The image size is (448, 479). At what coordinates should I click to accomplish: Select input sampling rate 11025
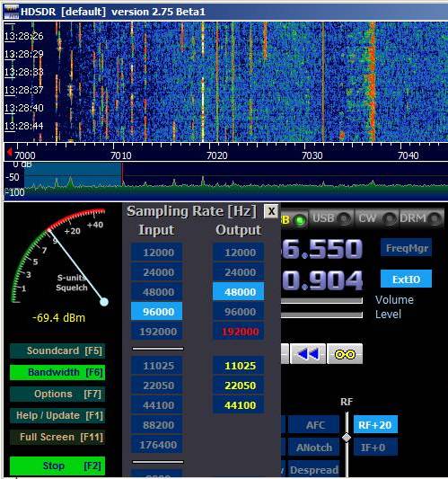coord(157,366)
